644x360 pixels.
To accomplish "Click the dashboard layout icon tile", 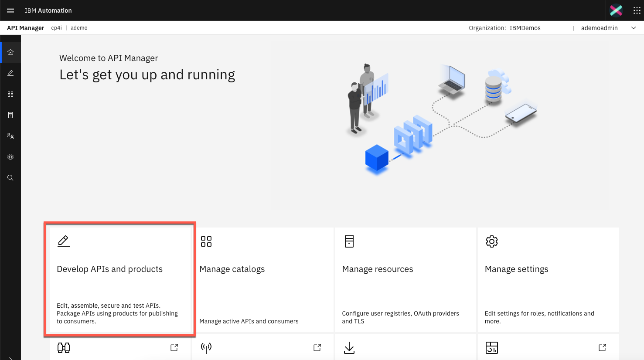I will coord(492,348).
